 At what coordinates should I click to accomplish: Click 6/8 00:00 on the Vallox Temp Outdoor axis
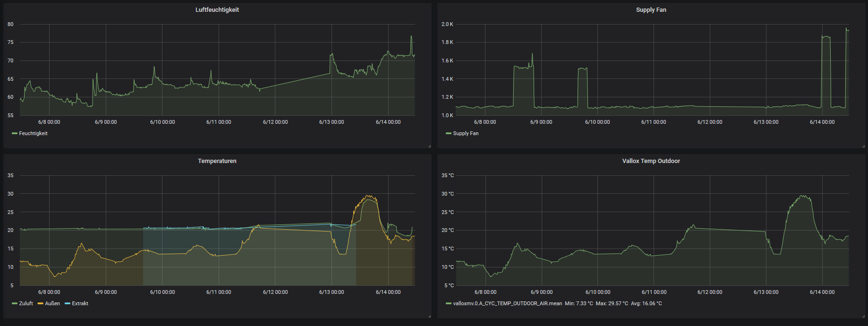[x=485, y=292]
